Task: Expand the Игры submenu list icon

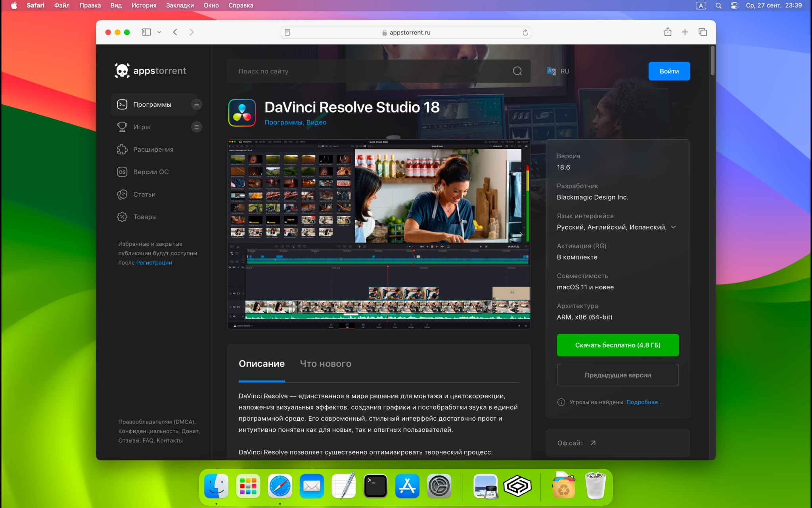Action: (x=196, y=127)
